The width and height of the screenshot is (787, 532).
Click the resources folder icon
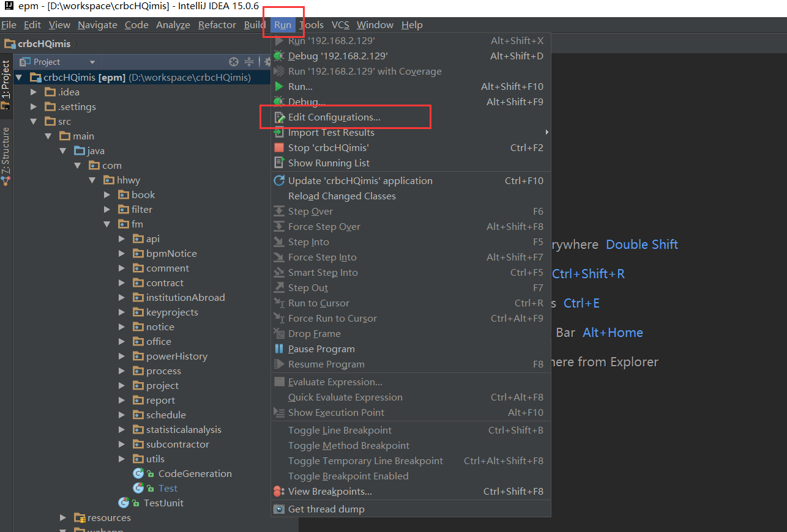pyautogui.click(x=80, y=518)
